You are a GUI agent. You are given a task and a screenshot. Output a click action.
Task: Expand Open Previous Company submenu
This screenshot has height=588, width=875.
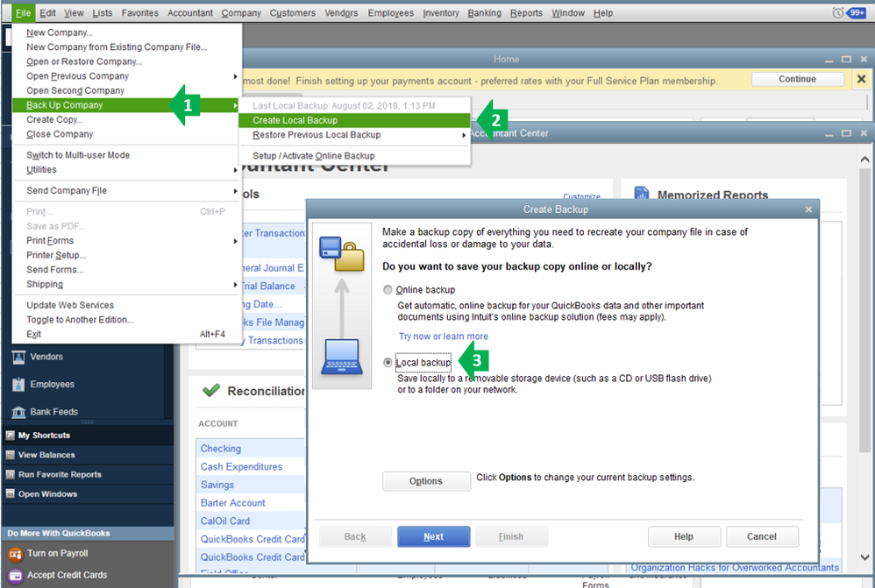[235, 76]
